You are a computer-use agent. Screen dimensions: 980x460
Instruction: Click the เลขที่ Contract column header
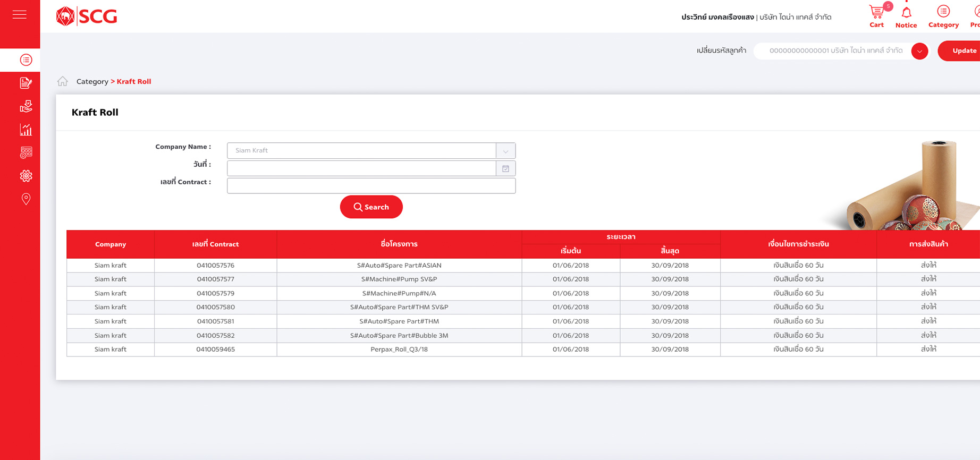(216, 244)
